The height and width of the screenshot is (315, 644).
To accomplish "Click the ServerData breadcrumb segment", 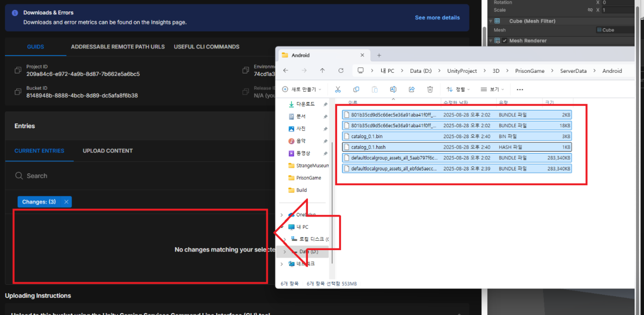I will coord(573,71).
